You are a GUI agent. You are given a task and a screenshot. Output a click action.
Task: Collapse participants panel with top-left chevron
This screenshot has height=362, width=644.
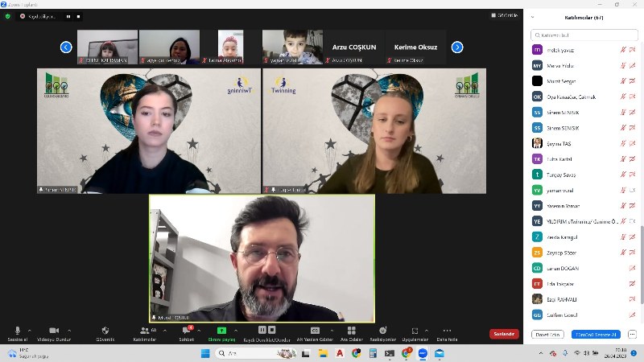(533, 17)
